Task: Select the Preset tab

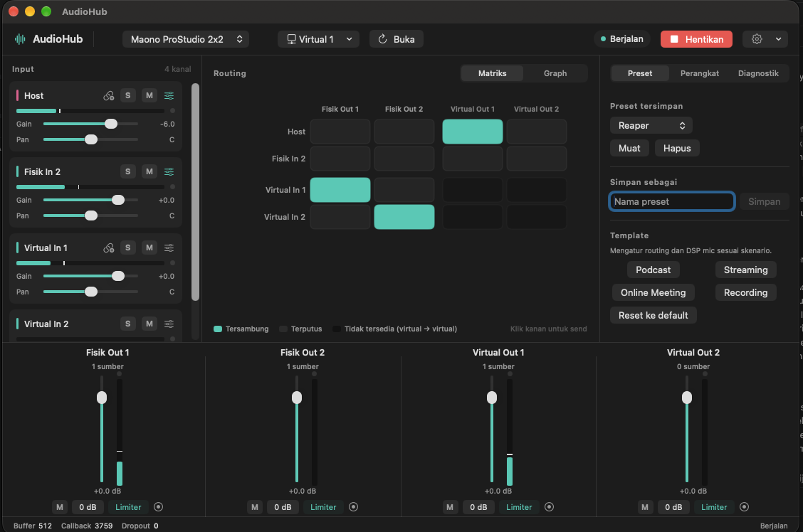Action: pyautogui.click(x=640, y=73)
